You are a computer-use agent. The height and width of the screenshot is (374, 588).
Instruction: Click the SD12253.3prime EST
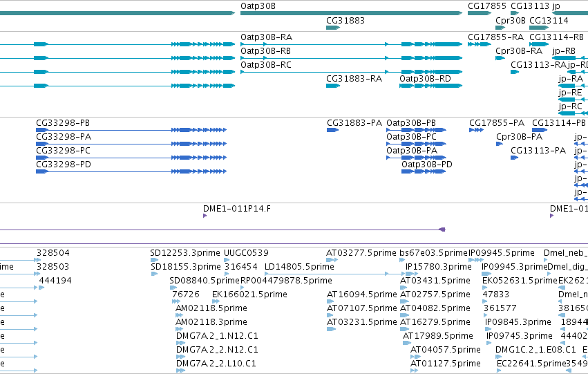click(185, 253)
